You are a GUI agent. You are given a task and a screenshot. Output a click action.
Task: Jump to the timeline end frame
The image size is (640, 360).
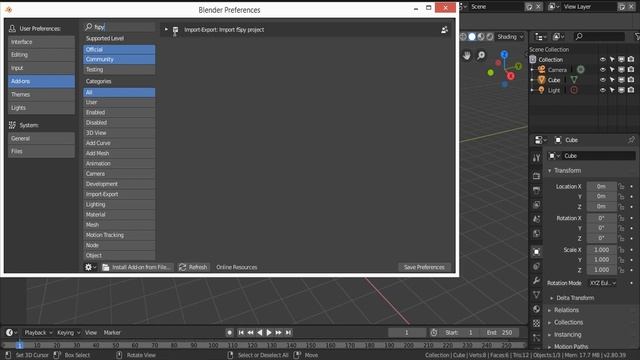pyautogui.click(x=288, y=333)
